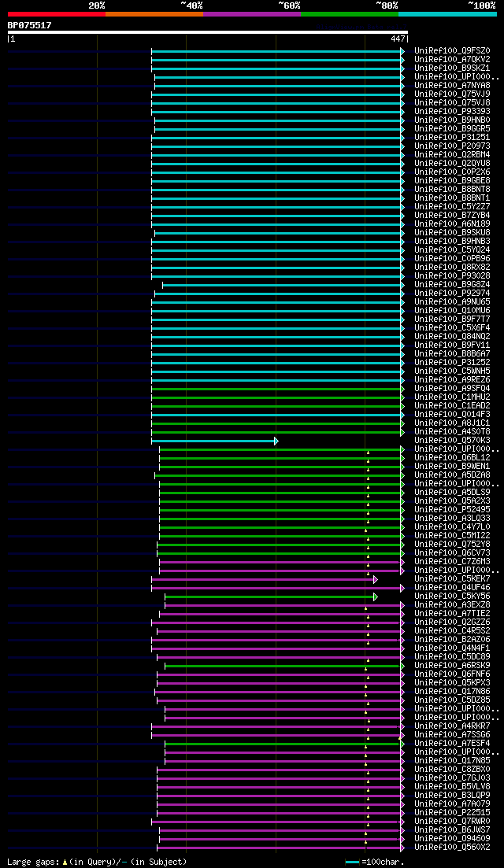This screenshot has width=504, height=868.
Task: Select the UniRef100_Q560X2 label
Action: tap(452, 847)
